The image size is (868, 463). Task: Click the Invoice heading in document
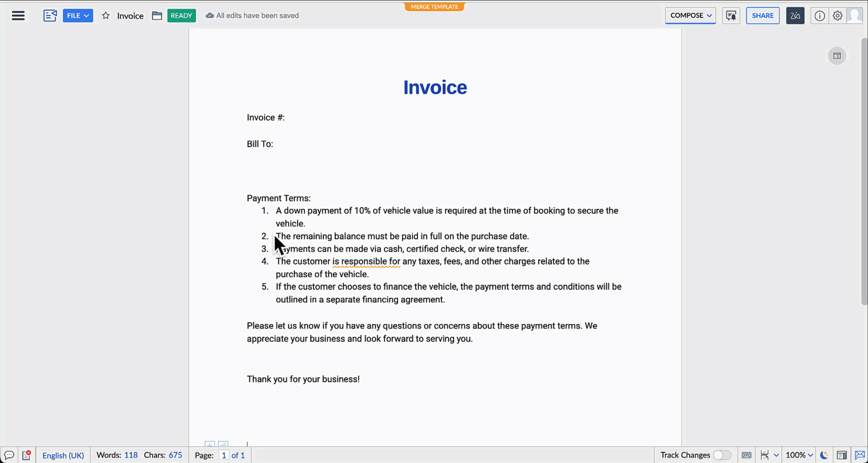coord(435,88)
